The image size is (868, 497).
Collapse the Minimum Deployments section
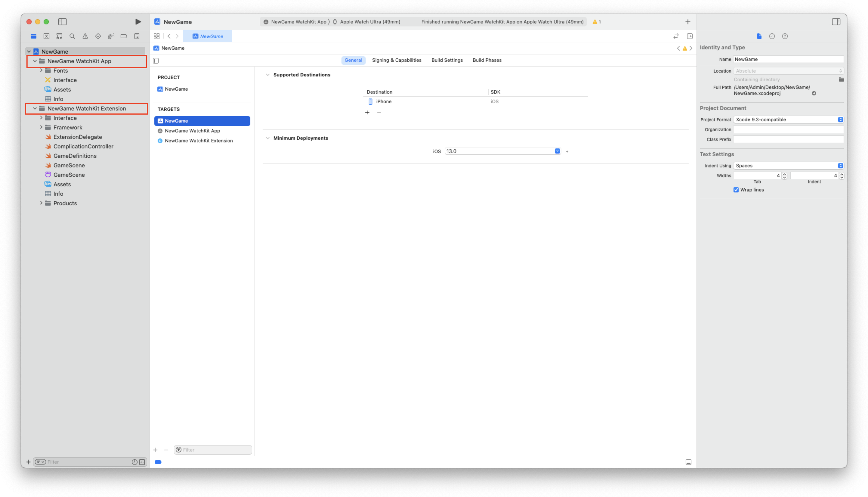[268, 138]
